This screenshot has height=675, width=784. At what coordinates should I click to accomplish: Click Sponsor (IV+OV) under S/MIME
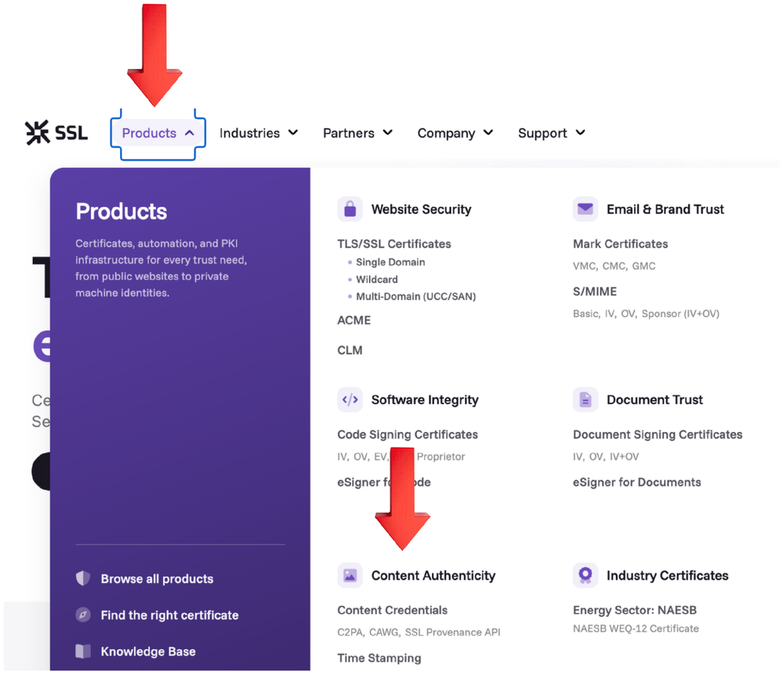tap(680, 314)
